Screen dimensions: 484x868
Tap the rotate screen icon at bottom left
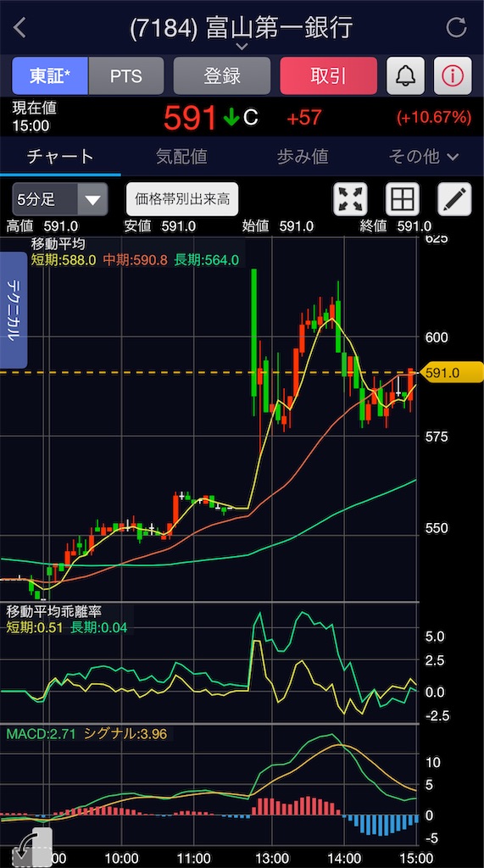tap(32, 848)
